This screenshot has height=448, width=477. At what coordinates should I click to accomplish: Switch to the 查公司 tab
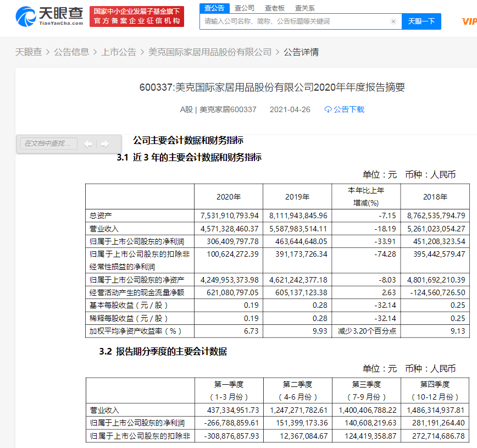click(x=245, y=8)
